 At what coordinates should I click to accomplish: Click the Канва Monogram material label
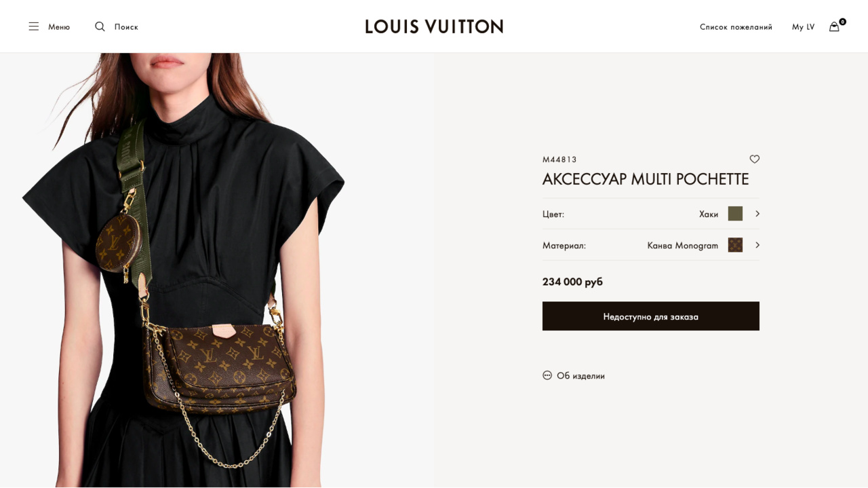click(682, 245)
